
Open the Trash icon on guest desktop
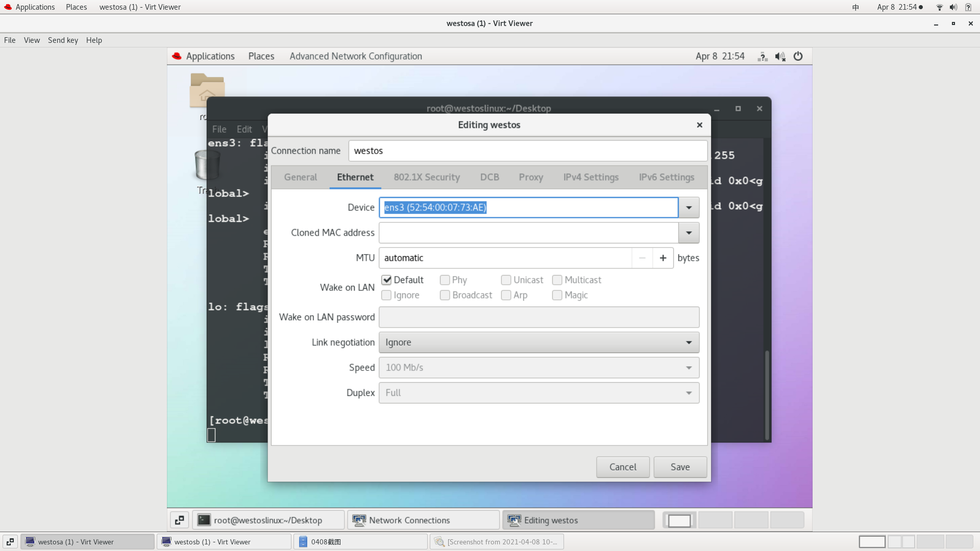coord(207,165)
